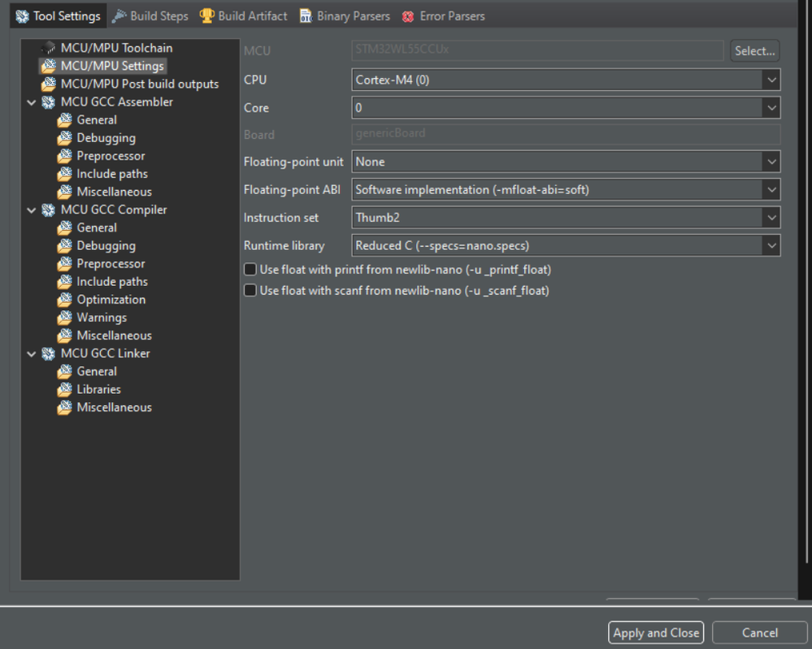Click the Instruction set label text
Viewport: 812px width, 649px height.
coord(281,218)
